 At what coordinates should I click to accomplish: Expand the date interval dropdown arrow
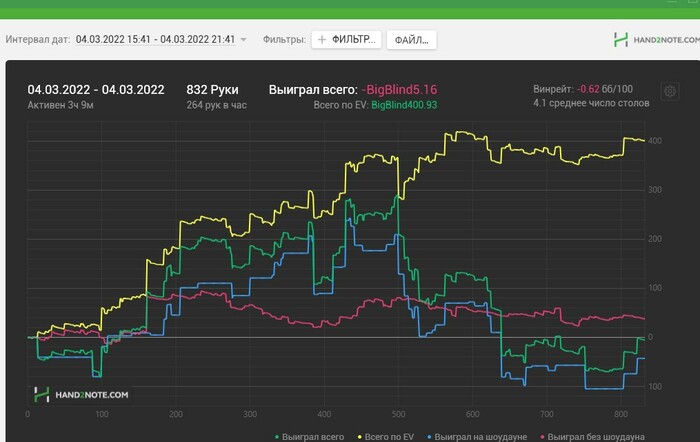[243, 40]
